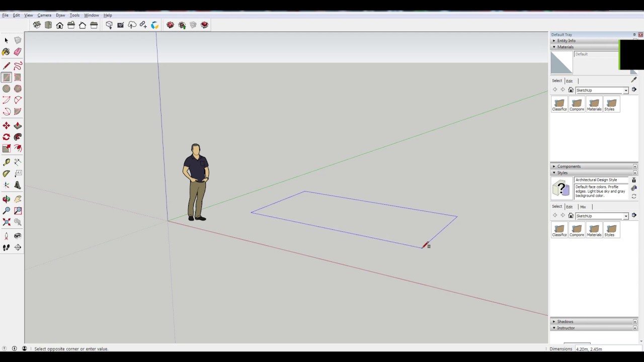
Task: Activate the Line pencil tool
Action: [x=6, y=66]
